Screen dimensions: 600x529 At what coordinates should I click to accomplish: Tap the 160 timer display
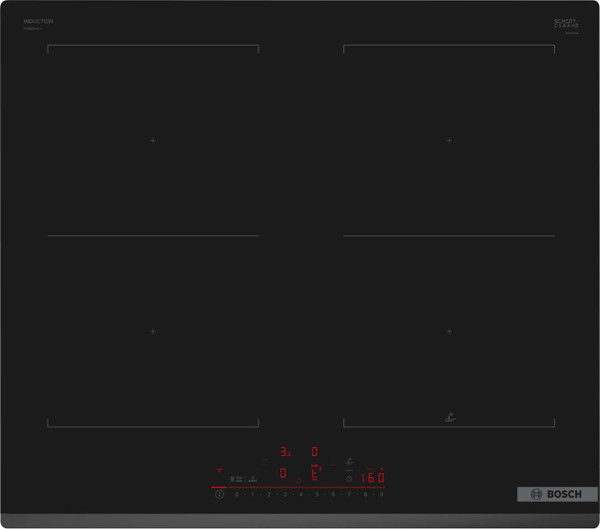pyautogui.click(x=372, y=478)
